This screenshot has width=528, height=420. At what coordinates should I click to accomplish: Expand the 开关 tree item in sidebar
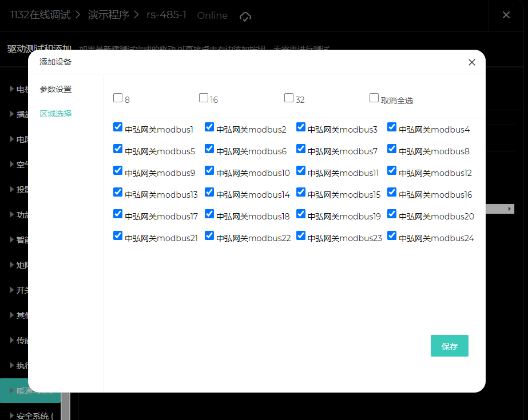pos(12,290)
